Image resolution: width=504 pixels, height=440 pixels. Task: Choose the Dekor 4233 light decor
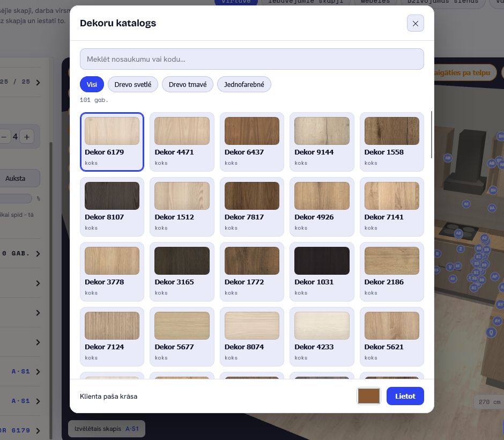(322, 337)
